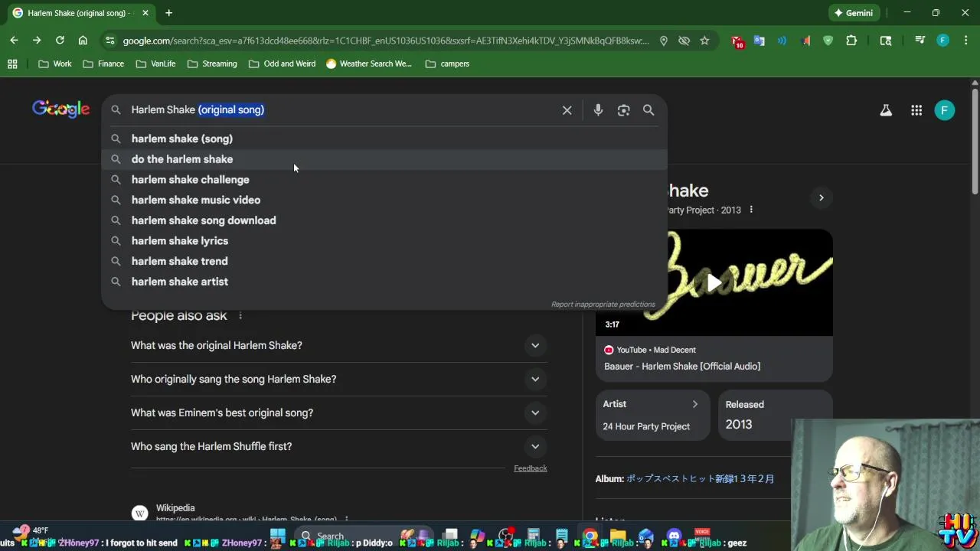
Task: Open the green shield ad blocker extension
Action: click(828, 41)
